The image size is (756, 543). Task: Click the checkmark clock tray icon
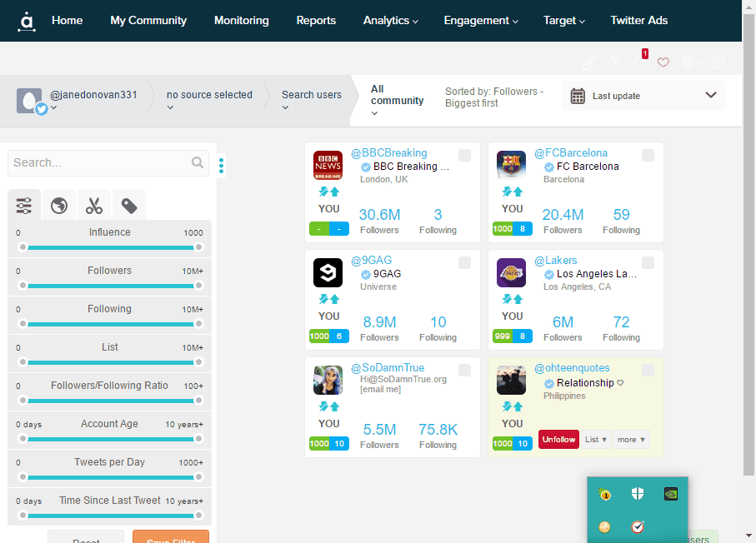(x=638, y=527)
